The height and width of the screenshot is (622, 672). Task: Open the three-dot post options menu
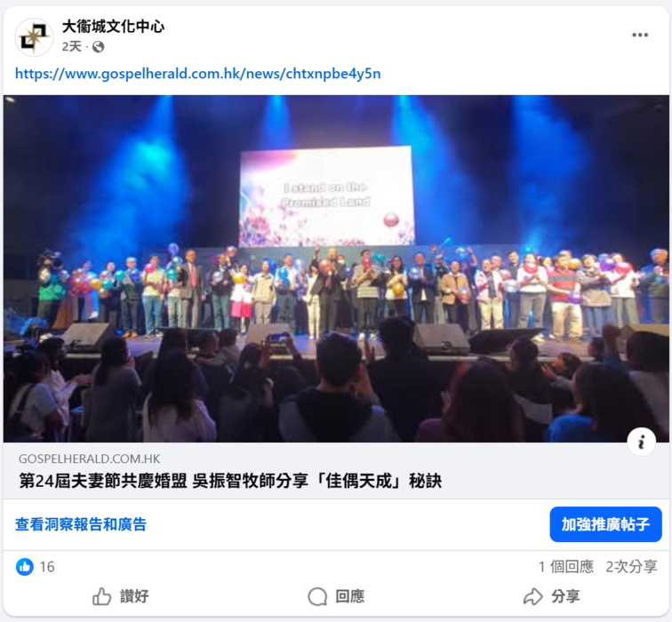[640, 36]
